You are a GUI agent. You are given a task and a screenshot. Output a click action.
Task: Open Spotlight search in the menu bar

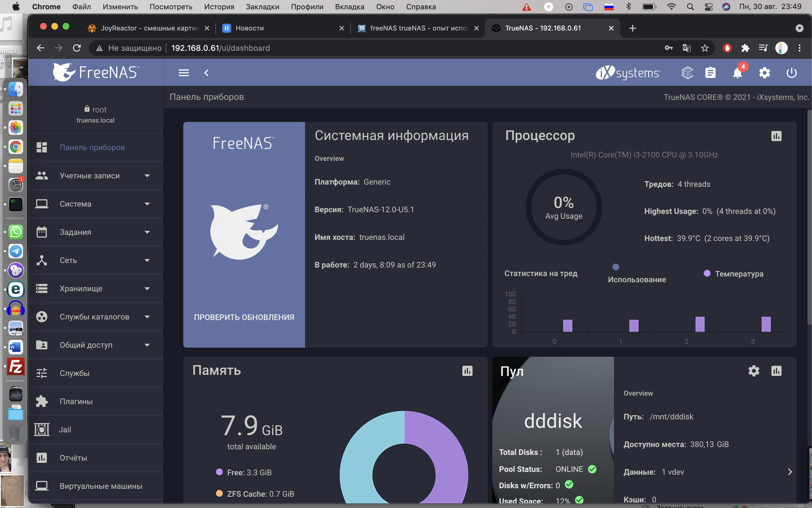(x=690, y=7)
